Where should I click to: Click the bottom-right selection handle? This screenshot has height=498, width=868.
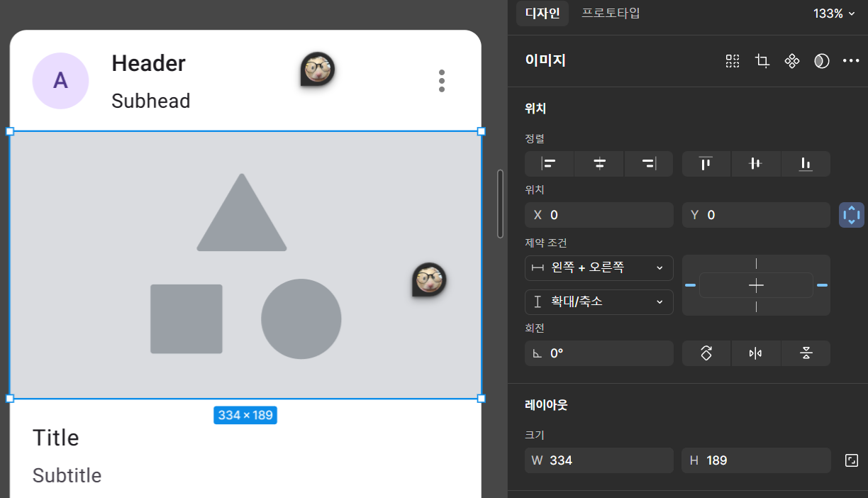482,399
